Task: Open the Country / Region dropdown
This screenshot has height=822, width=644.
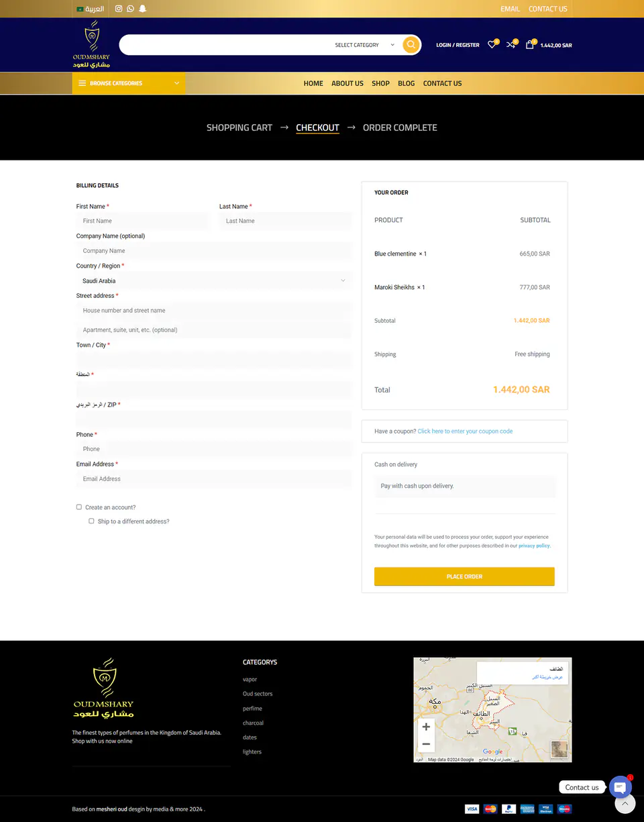Action: 214,280
